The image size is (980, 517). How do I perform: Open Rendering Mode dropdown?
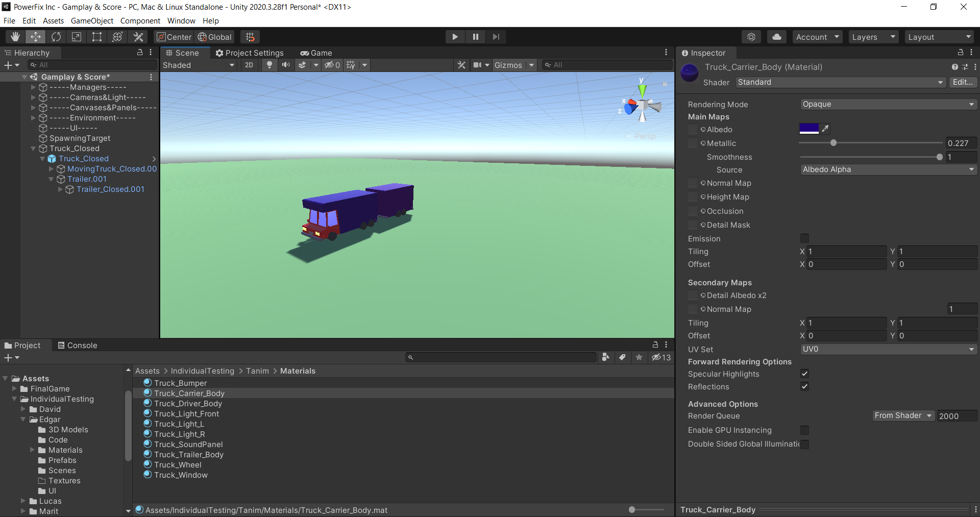coord(888,104)
